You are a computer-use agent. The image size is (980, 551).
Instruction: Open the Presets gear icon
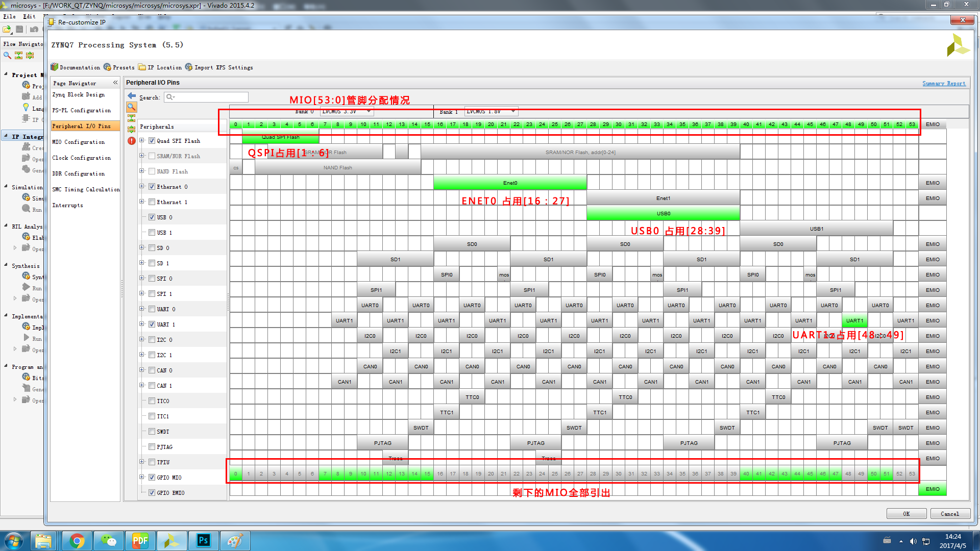tap(107, 67)
